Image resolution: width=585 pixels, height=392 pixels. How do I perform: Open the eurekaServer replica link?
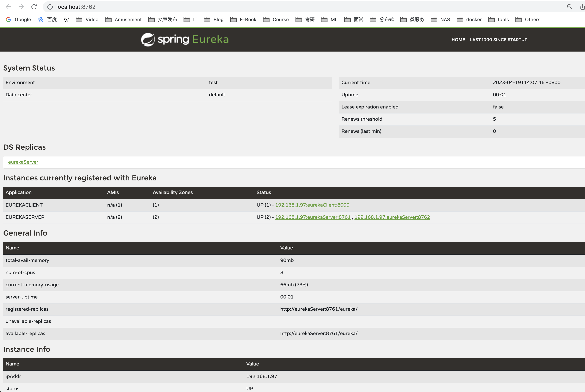pos(23,162)
